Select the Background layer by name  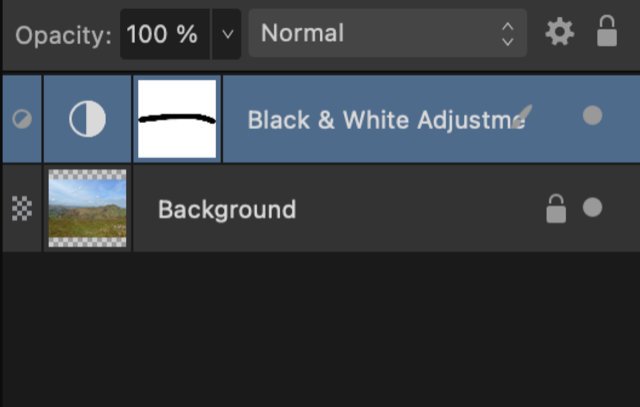pos(227,210)
